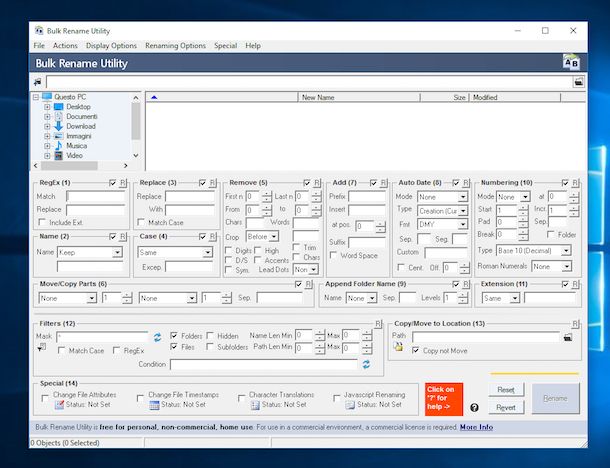Open the Name Keep dropdown
Screen dimensions: 610x468
pos(117,252)
